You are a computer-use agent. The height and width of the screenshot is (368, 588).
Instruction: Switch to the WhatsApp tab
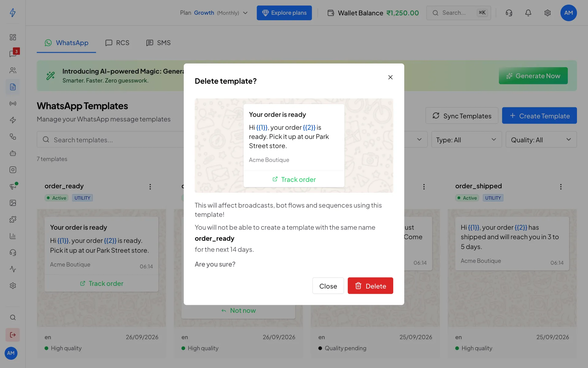tap(66, 43)
